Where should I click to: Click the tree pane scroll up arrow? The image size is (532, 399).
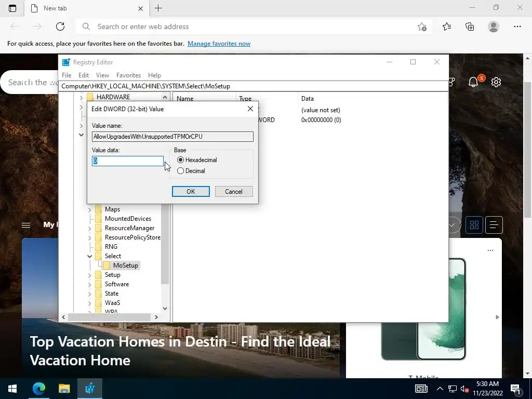tap(165, 97)
